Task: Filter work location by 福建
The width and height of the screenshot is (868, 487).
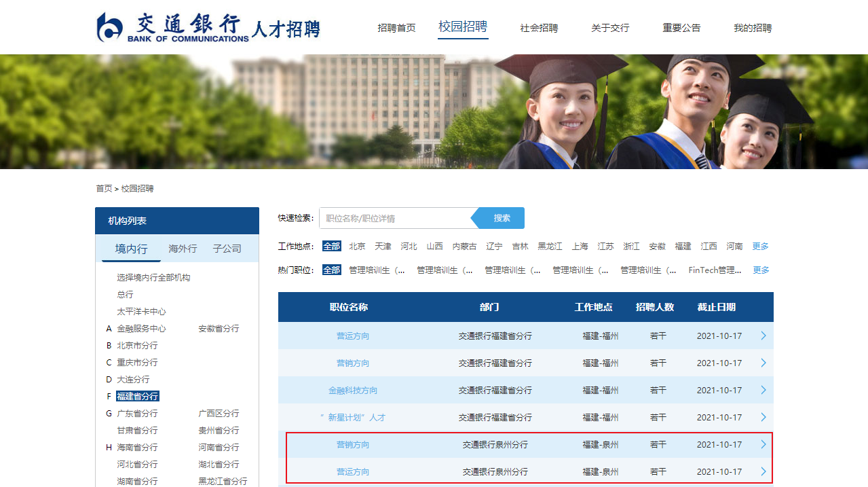Action: click(x=683, y=246)
